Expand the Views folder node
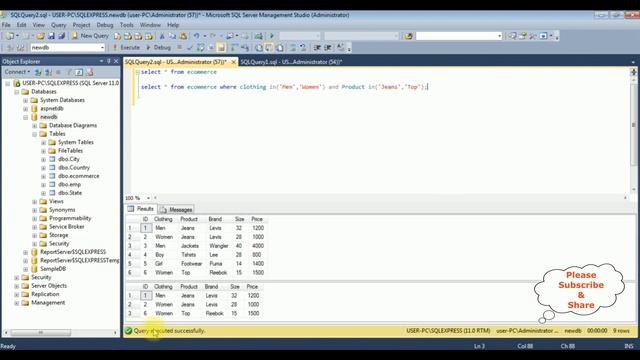 (x=35, y=202)
